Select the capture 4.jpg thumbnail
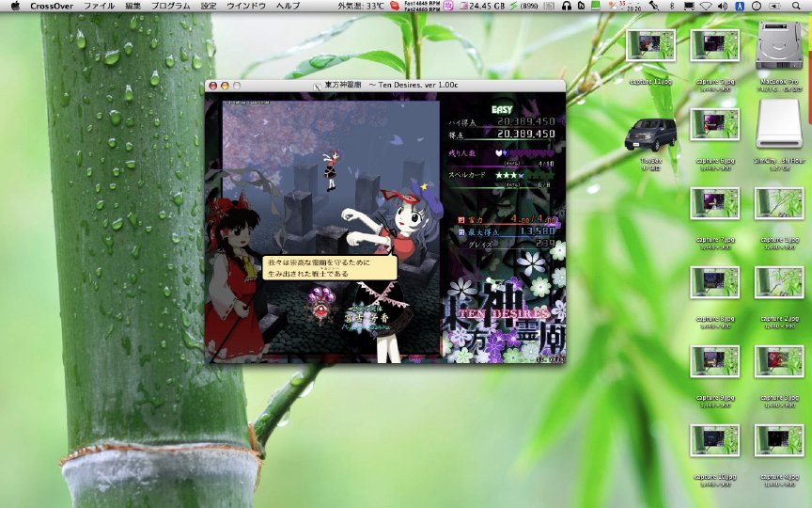Viewport: 812px width, 508px height. tap(779, 440)
